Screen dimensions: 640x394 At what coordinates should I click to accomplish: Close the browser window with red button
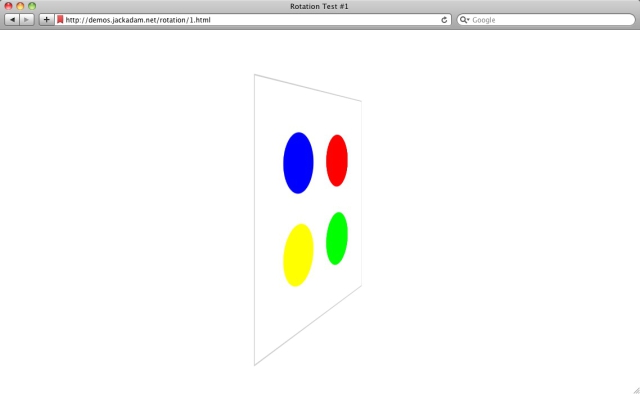pos(8,6)
